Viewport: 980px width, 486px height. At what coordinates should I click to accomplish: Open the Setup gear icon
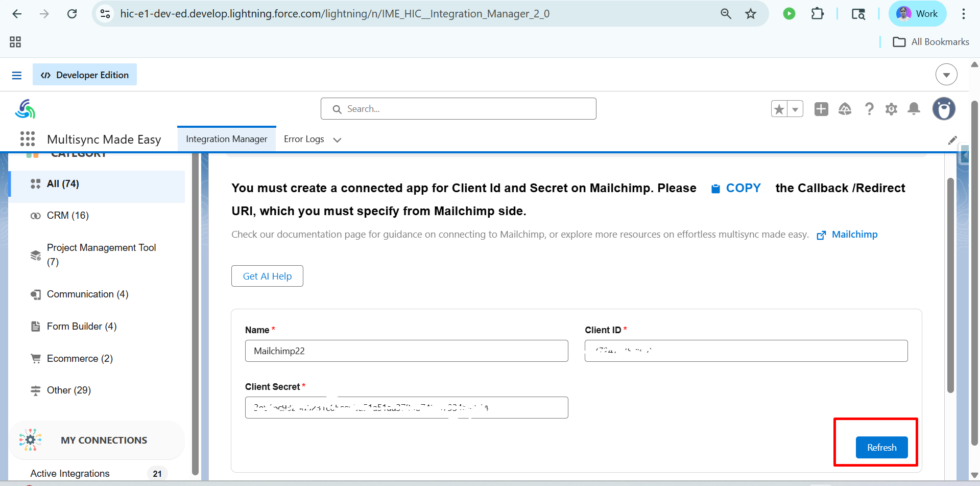click(x=891, y=109)
